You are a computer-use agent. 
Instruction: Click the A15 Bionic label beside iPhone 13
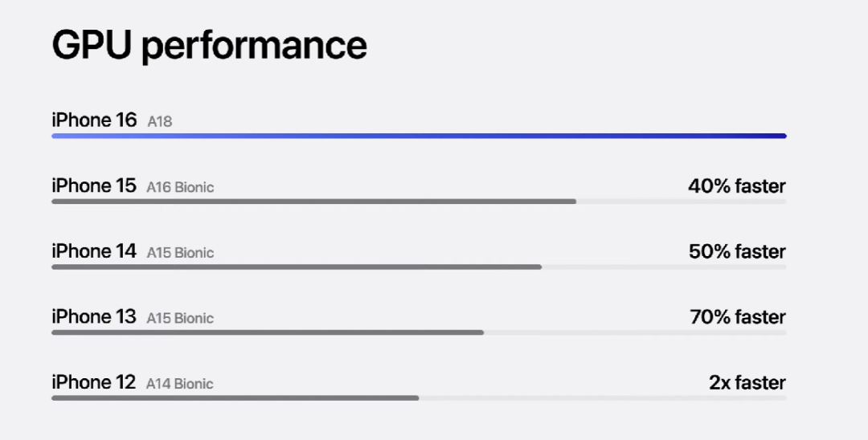click(x=180, y=318)
